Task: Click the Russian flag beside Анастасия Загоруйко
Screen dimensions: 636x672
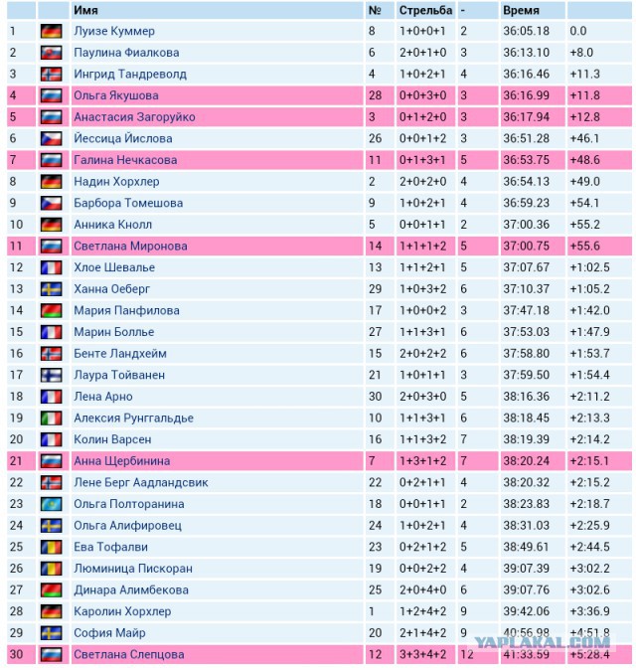Action: pos(52,117)
